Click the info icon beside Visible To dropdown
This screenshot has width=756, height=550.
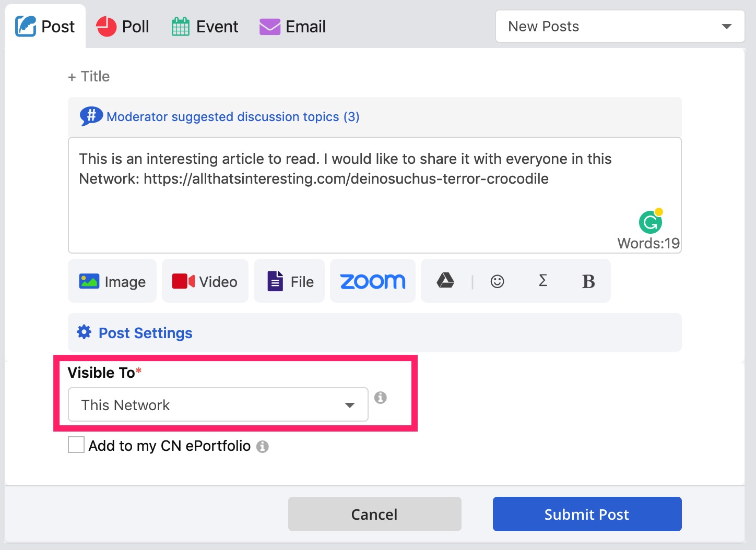point(381,398)
